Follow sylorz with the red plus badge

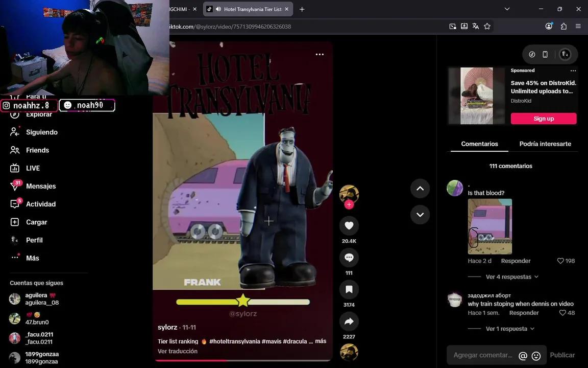coord(349,204)
